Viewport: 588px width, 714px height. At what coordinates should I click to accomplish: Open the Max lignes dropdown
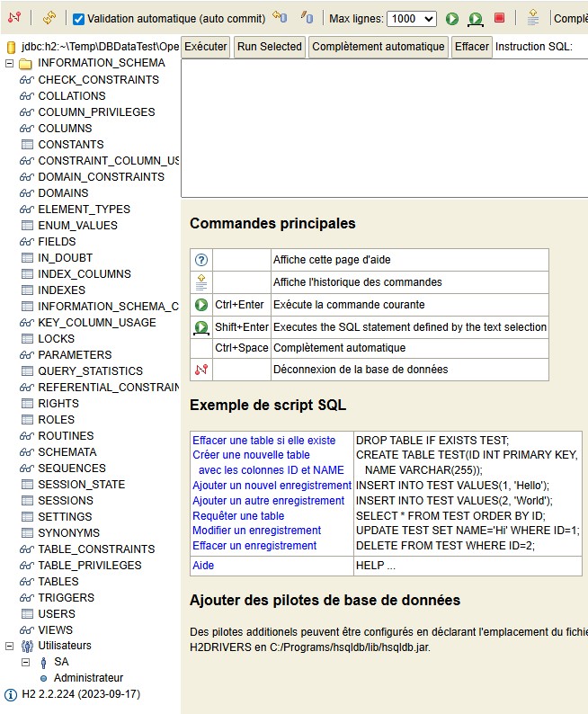[413, 19]
